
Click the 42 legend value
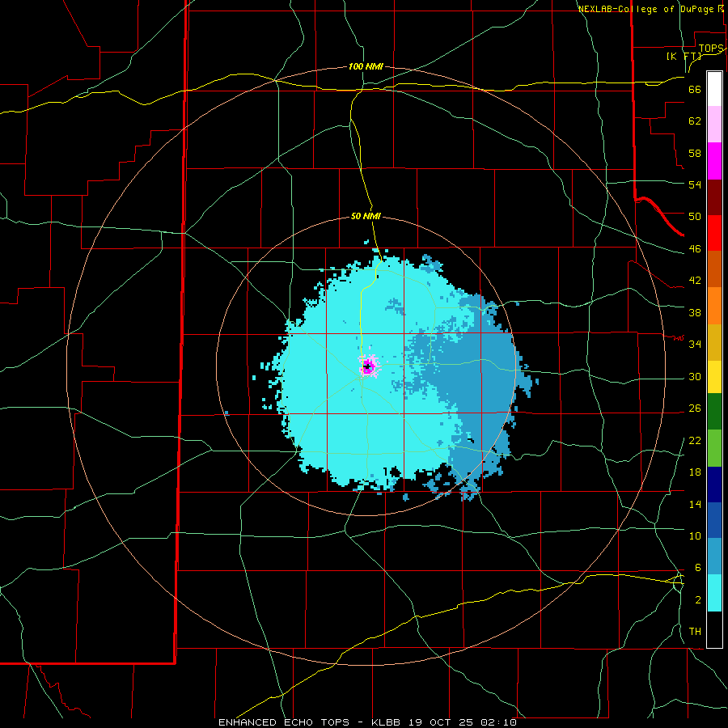[695, 281]
